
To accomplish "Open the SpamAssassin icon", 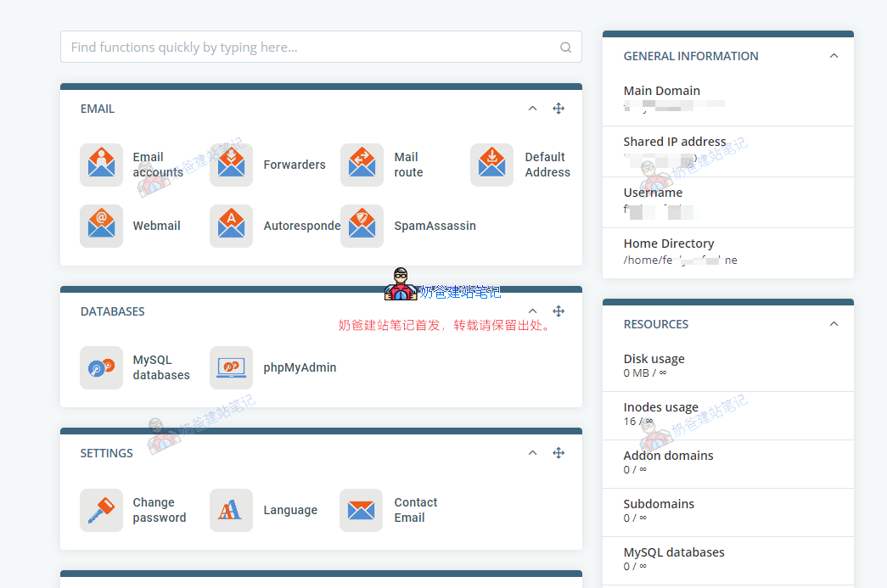I will (x=362, y=226).
